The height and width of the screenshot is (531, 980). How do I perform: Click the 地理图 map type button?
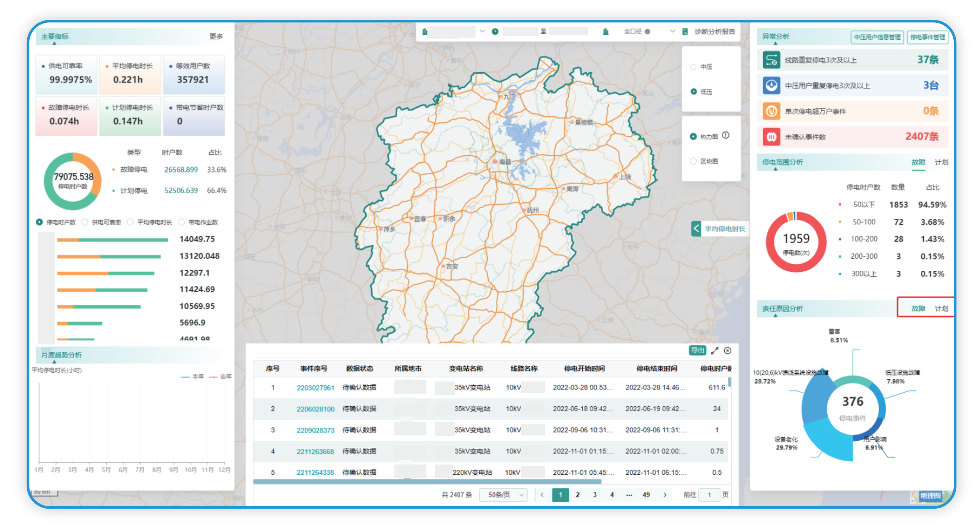point(930,496)
